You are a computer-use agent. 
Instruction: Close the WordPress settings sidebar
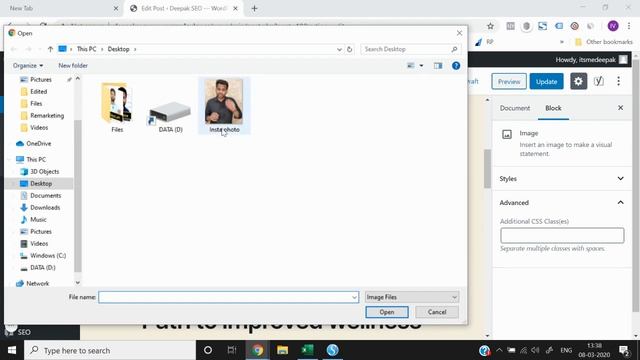(620, 108)
